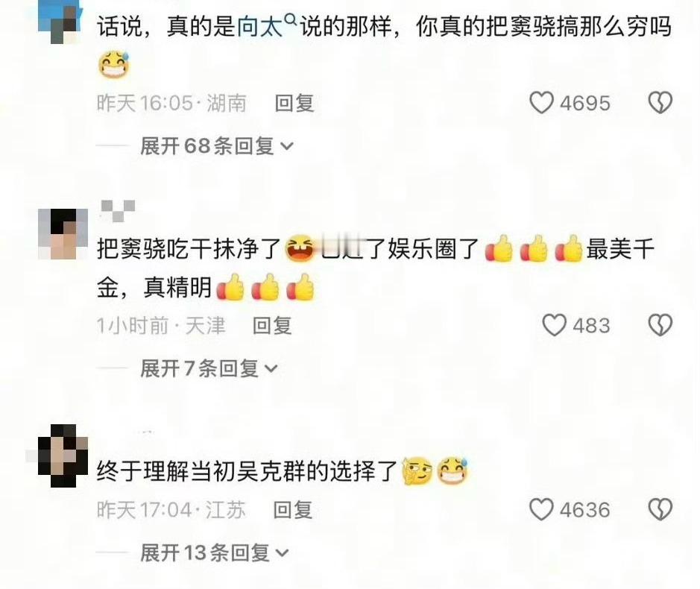Expand 展开68条回复 replies
Image resolution: width=700 pixels, height=589 pixels.
click(x=216, y=146)
